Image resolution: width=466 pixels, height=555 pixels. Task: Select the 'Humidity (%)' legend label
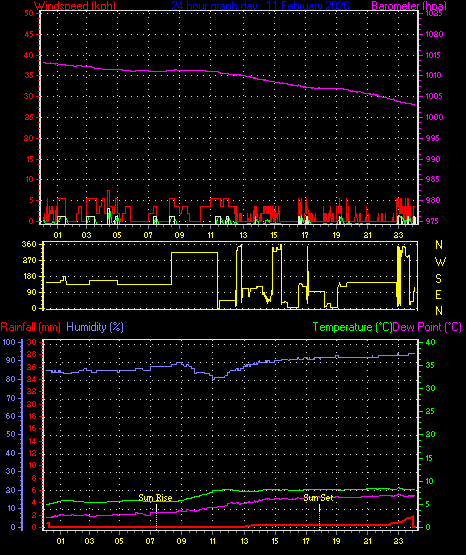[95, 327]
